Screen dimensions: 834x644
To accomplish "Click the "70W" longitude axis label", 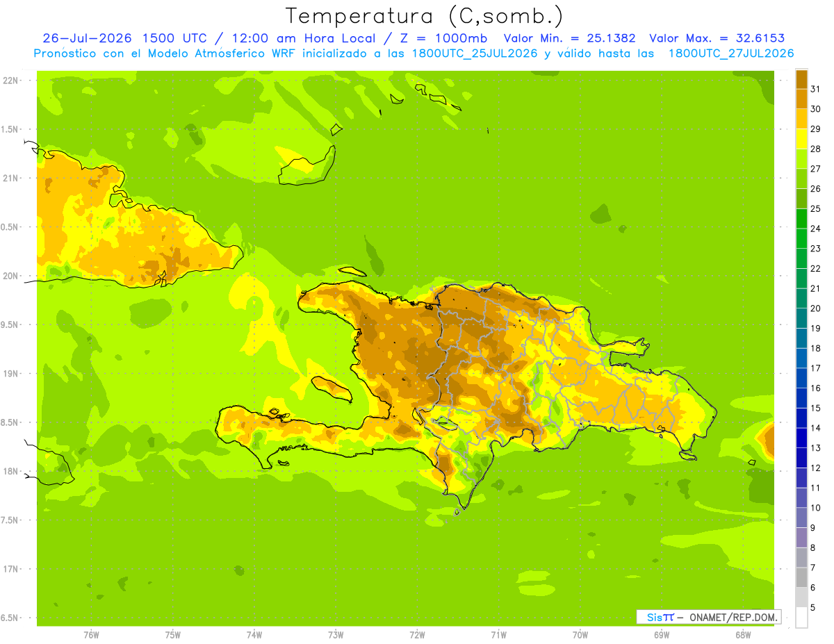I will point(580,634).
